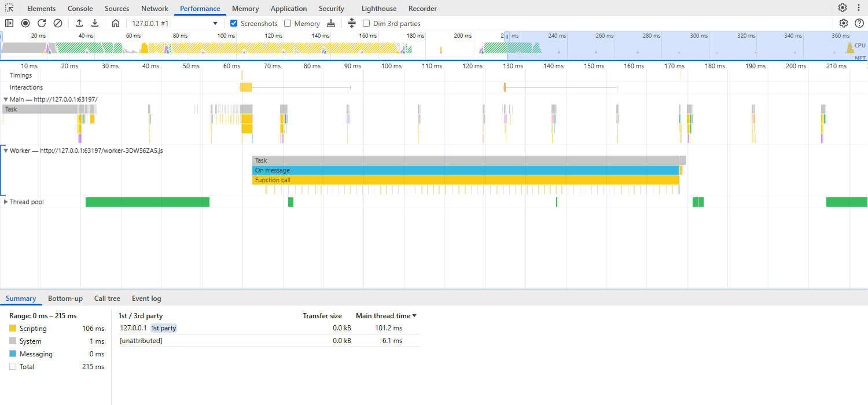The height and width of the screenshot is (405, 868).
Task: Clear the current performance recording
Action: click(58, 23)
